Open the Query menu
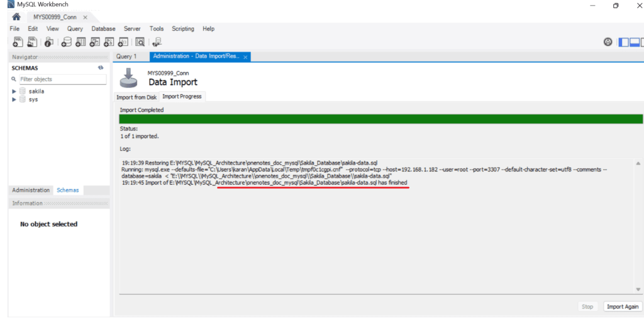The image size is (644, 336). point(75,29)
